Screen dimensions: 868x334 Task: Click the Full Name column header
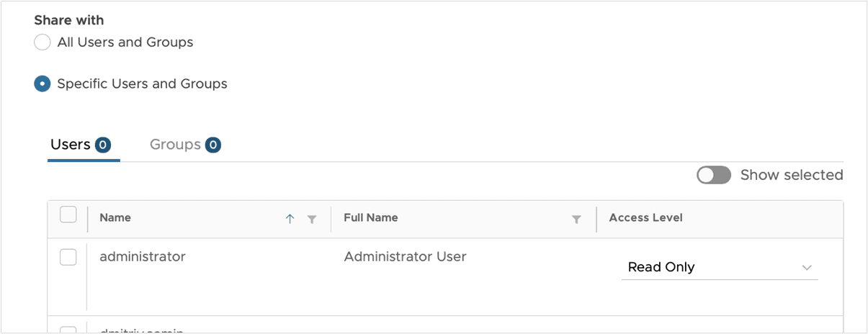click(x=371, y=217)
